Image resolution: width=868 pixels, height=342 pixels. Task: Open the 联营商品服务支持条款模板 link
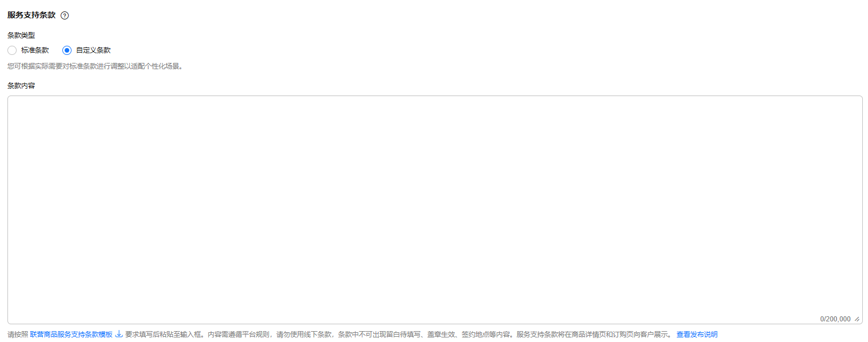coord(72,335)
